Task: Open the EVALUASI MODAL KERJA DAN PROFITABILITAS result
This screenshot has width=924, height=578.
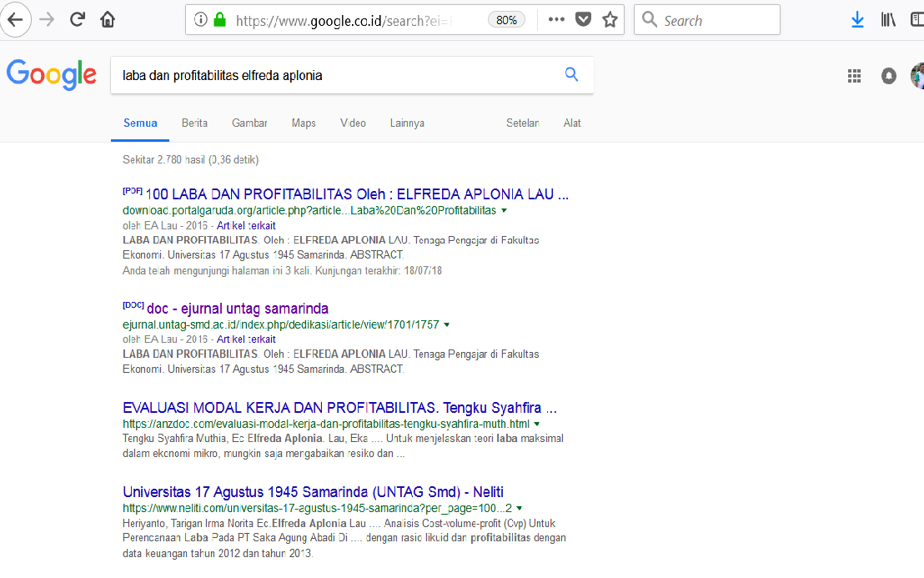Action: click(x=339, y=409)
